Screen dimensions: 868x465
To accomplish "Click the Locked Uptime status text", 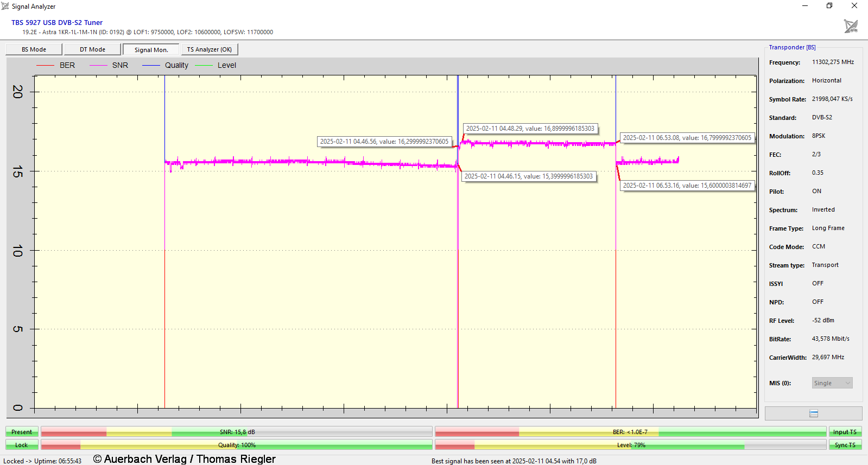I will [42, 461].
